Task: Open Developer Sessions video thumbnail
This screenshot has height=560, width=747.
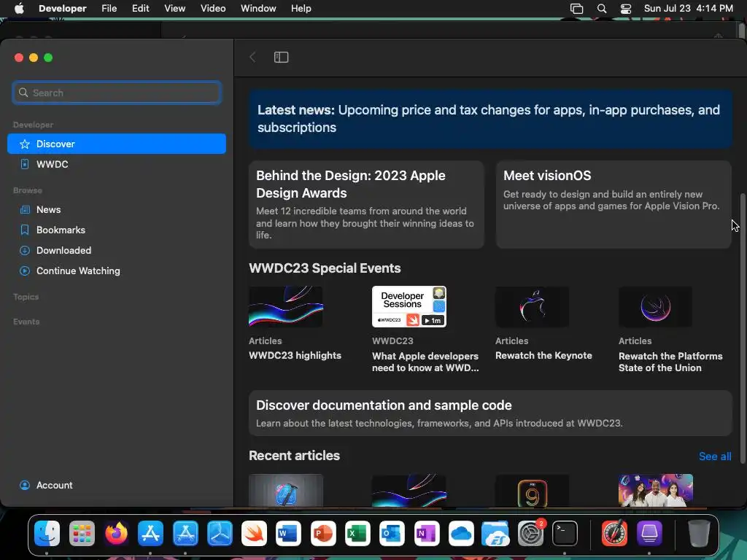Action: (x=409, y=307)
